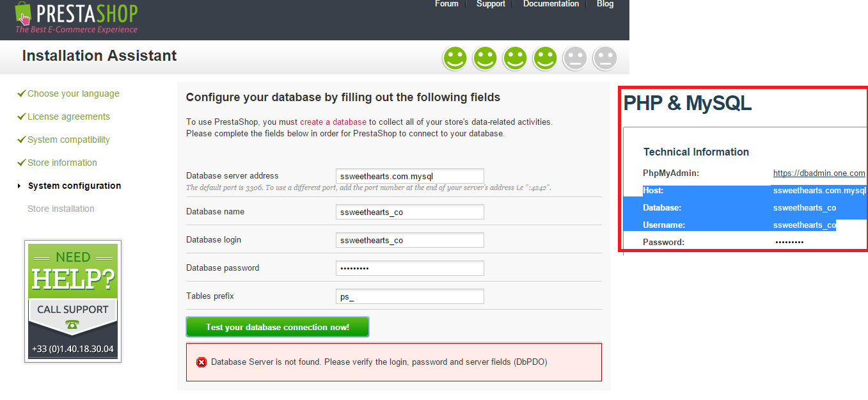The width and height of the screenshot is (868, 400).
Task: Click the second green smiley progress icon
Action: click(x=485, y=58)
